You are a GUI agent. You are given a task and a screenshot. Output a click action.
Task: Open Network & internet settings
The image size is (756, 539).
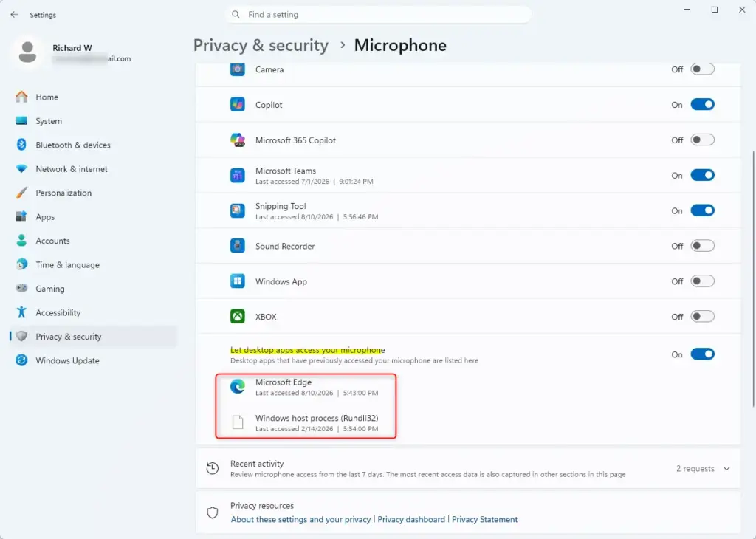pos(94,169)
